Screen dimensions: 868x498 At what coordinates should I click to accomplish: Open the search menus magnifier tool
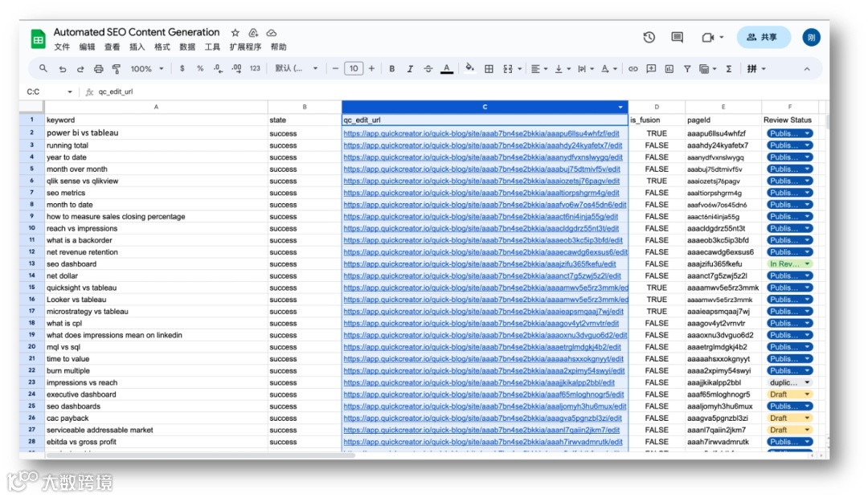(x=43, y=68)
